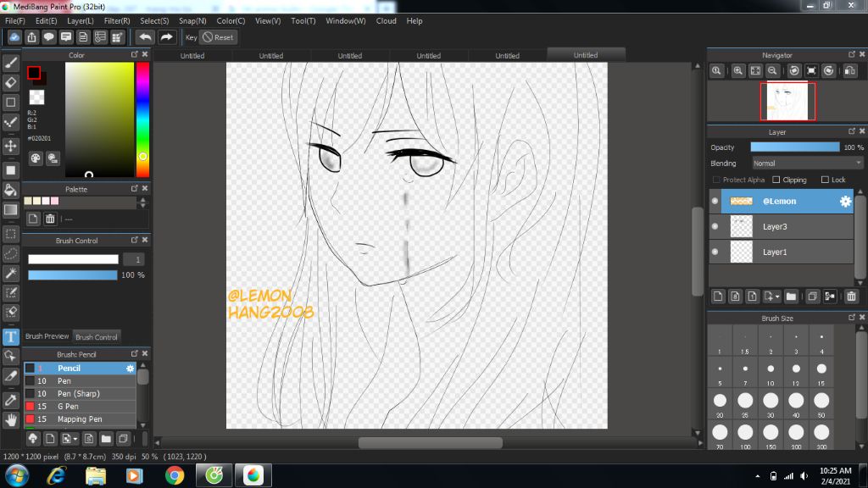Open @Lemon layer settings gear

click(845, 202)
